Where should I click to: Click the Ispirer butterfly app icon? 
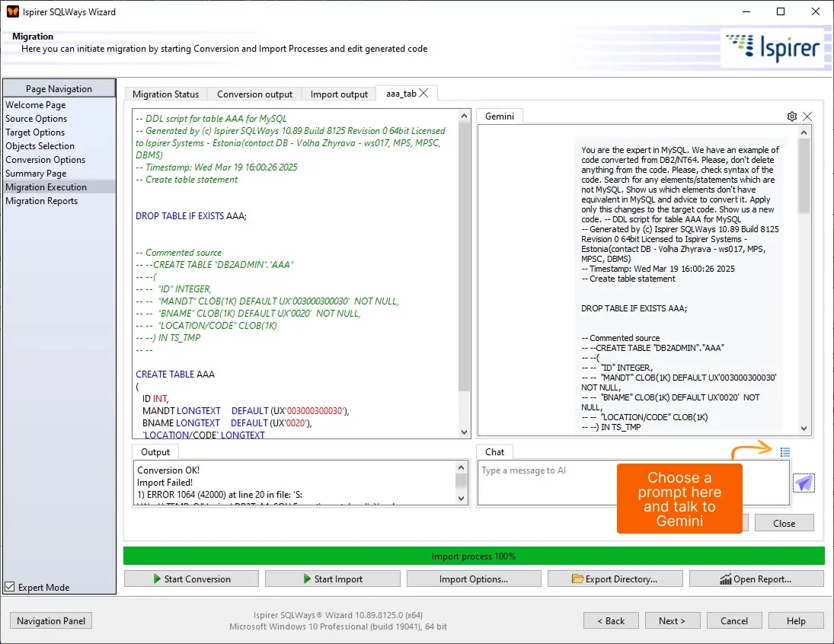[x=12, y=11]
